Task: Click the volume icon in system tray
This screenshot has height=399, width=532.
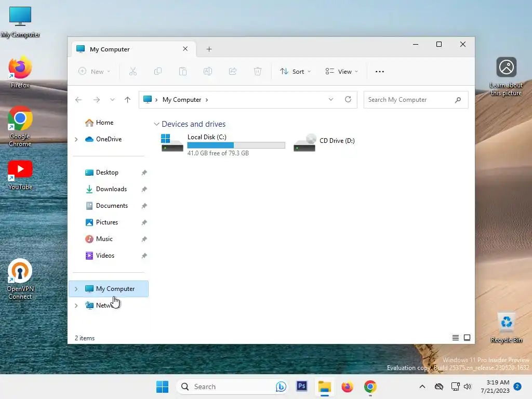Action: pyautogui.click(x=468, y=387)
